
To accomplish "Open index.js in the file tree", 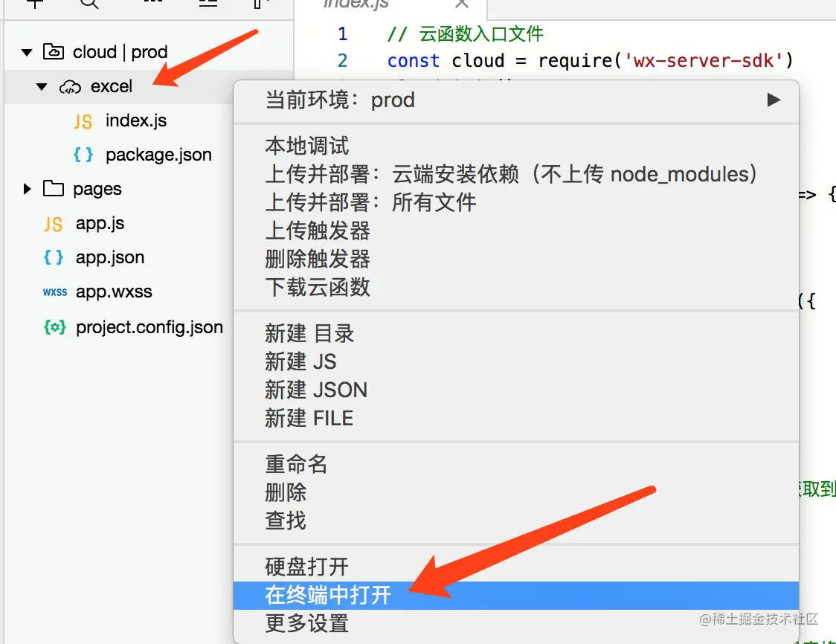I will 136,121.
